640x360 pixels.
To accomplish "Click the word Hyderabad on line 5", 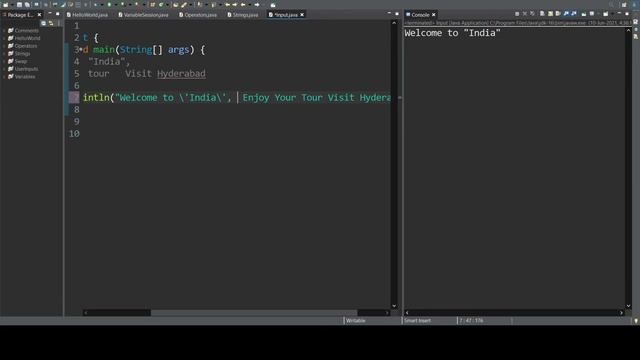I will click(181, 73).
